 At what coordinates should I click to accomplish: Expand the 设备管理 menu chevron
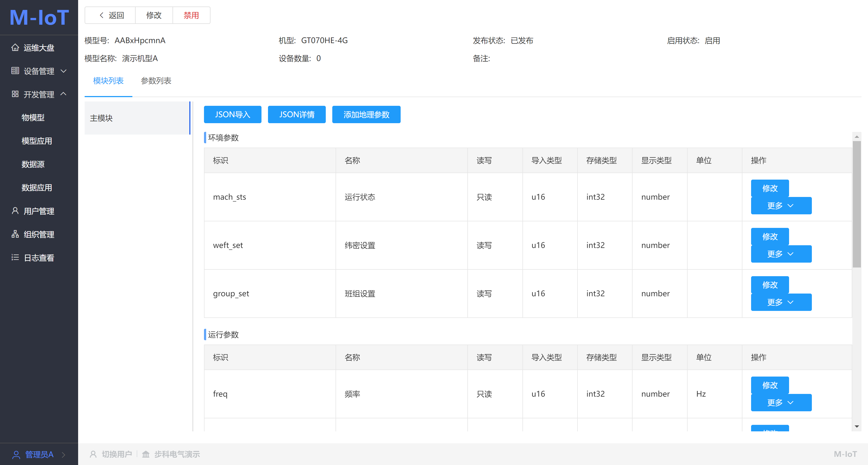coord(63,71)
